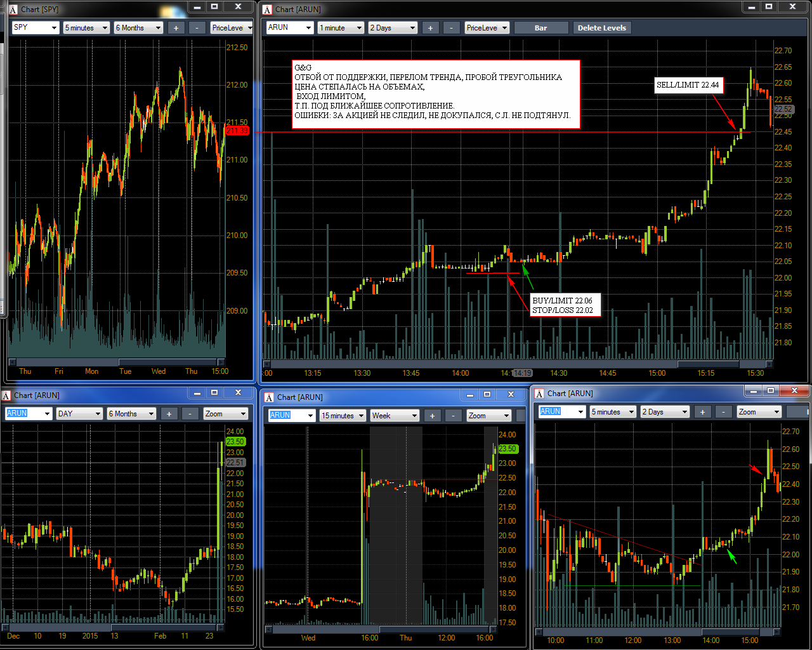Click plus button in the 15 minutes ARUN chart
Image resolution: width=812 pixels, height=650 pixels.
pos(433,415)
